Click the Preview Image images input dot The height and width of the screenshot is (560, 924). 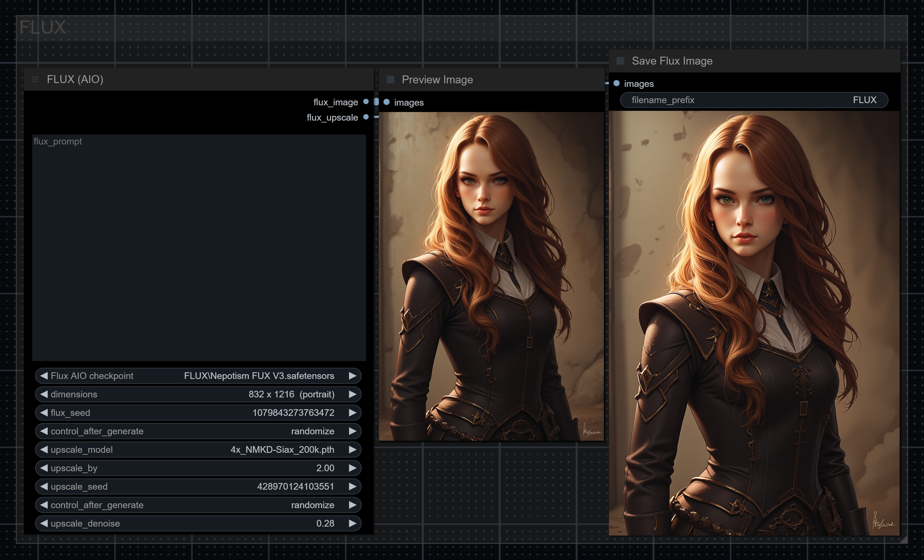386,102
